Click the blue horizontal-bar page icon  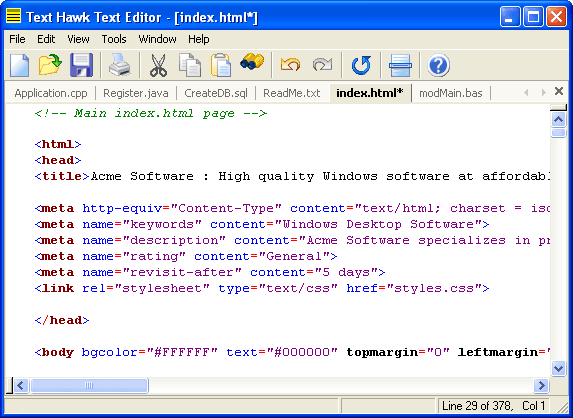[400, 65]
